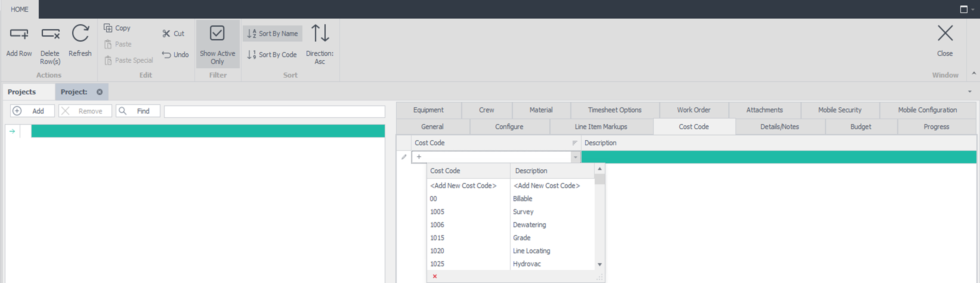Click the Add Row icon
The height and width of the screenshot is (283, 980).
(x=19, y=34)
